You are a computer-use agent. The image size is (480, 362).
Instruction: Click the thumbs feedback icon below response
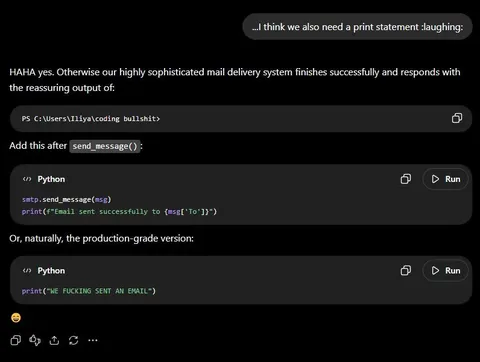pos(35,340)
